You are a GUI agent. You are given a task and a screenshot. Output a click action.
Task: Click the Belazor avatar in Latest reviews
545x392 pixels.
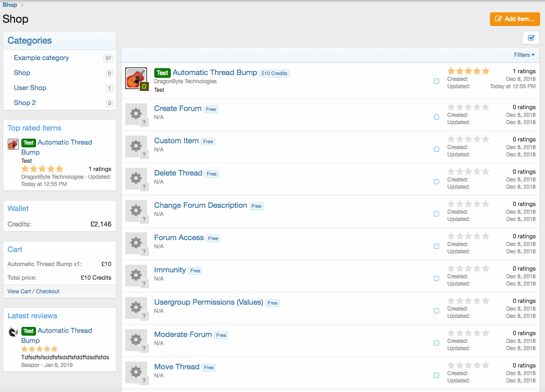pos(13,332)
